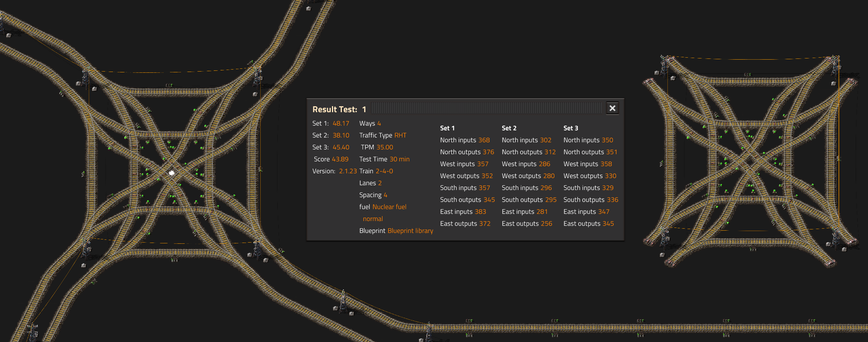The width and height of the screenshot is (868, 342).
Task: Select the bottom-left power pole of left intersection
Action: [x=86, y=247]
